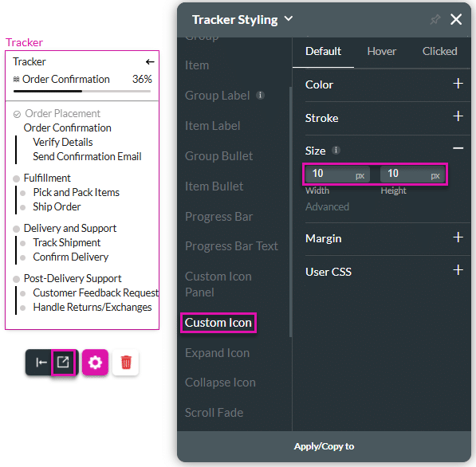
Task: Click the Delivery and Support group bullet
Action: pos(17,229)
